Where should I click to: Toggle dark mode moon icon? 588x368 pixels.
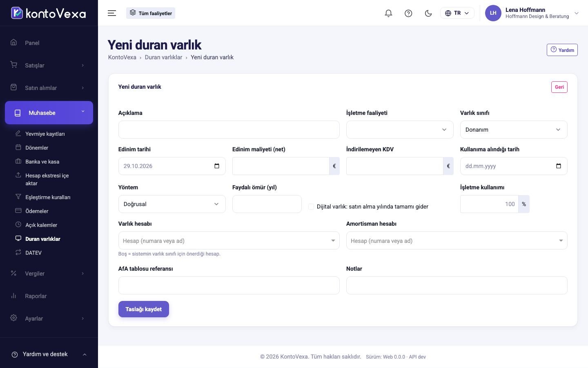(x=428, y=13)
